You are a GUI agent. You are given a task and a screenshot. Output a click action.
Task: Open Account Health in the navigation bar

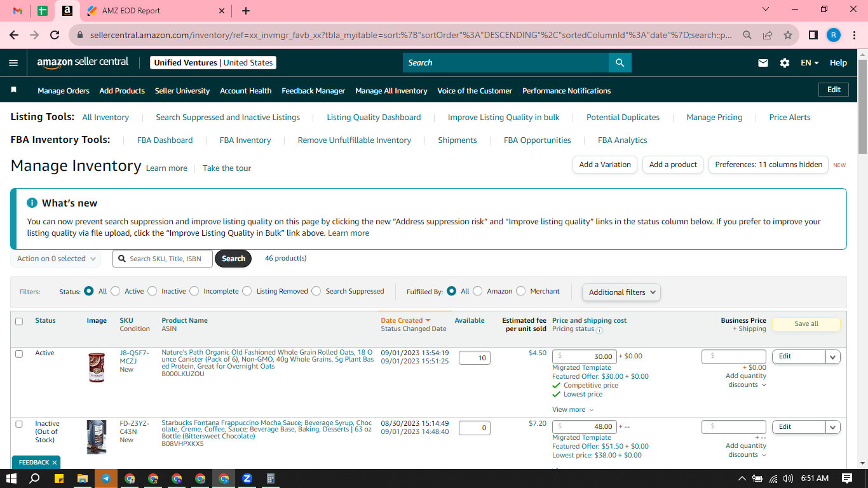(246, 91)
